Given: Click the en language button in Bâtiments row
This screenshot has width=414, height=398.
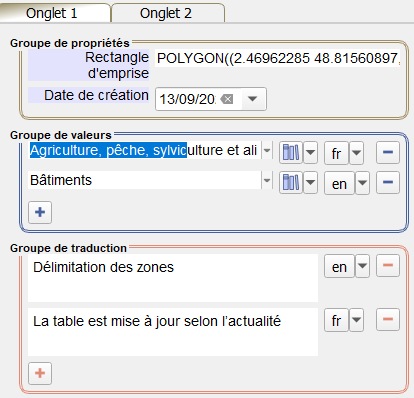Looking at the screenshot, I should pos(339,183).
